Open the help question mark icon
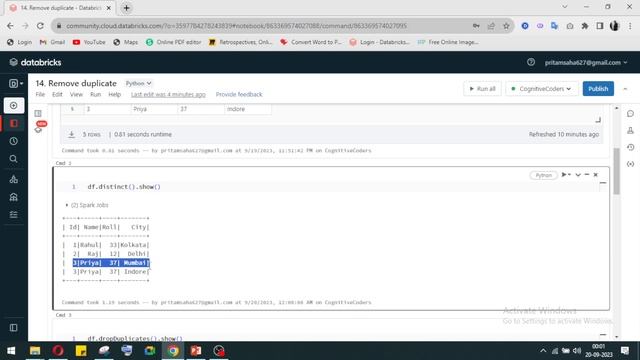The width and height of the screenshot is (640, 360). 531,62
